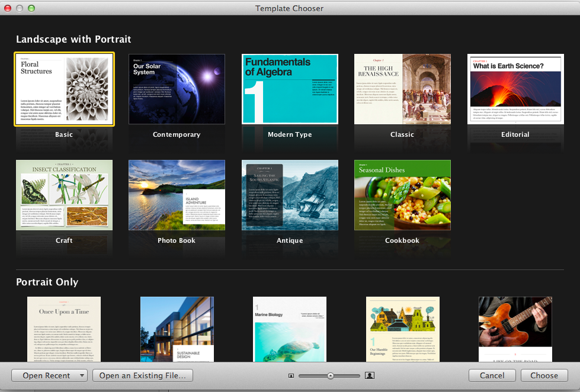
Task: Open the Open Recent dropdown arrow
Action: click(82, 376)
